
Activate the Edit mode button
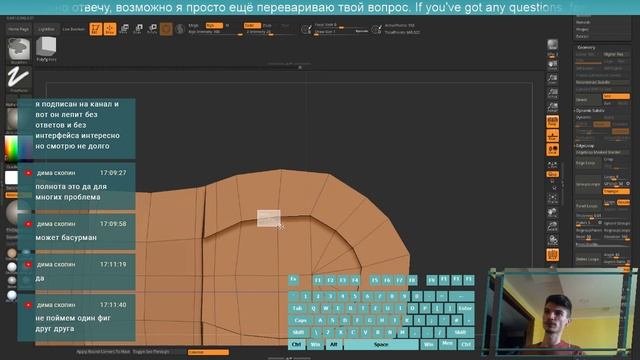point(96,29)
